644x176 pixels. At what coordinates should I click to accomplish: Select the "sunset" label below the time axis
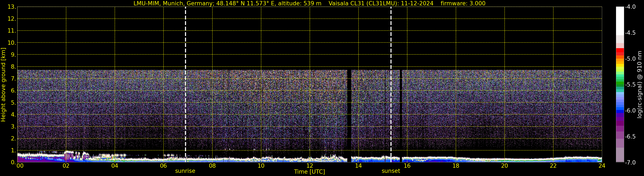(x=391, y=171)
